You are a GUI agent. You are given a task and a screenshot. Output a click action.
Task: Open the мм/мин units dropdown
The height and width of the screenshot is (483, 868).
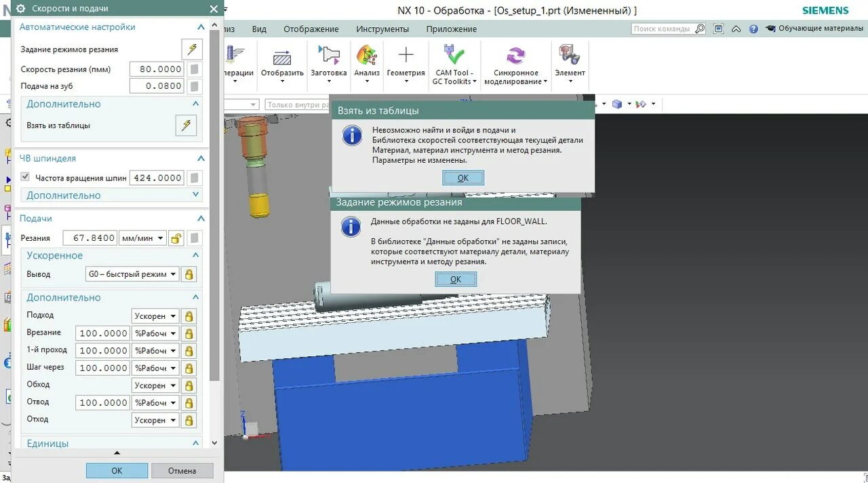142,238
